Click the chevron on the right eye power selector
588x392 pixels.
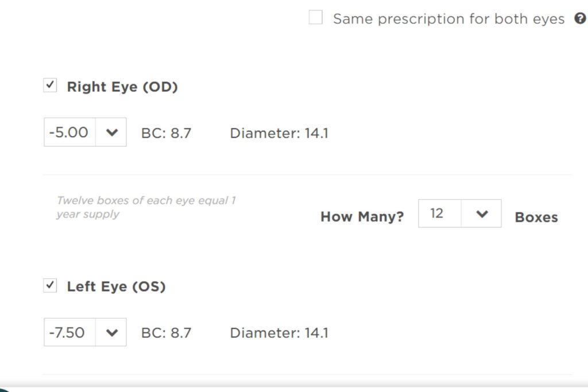(113, 132)
